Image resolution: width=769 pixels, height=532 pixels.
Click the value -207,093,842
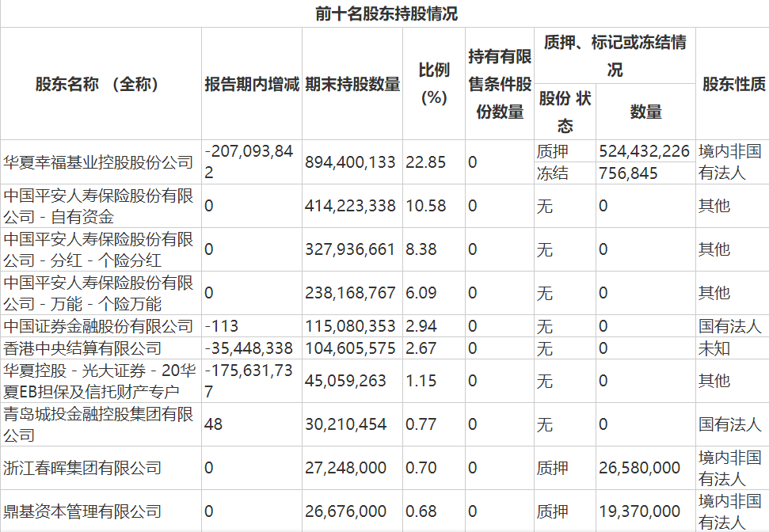pos(249,161)
